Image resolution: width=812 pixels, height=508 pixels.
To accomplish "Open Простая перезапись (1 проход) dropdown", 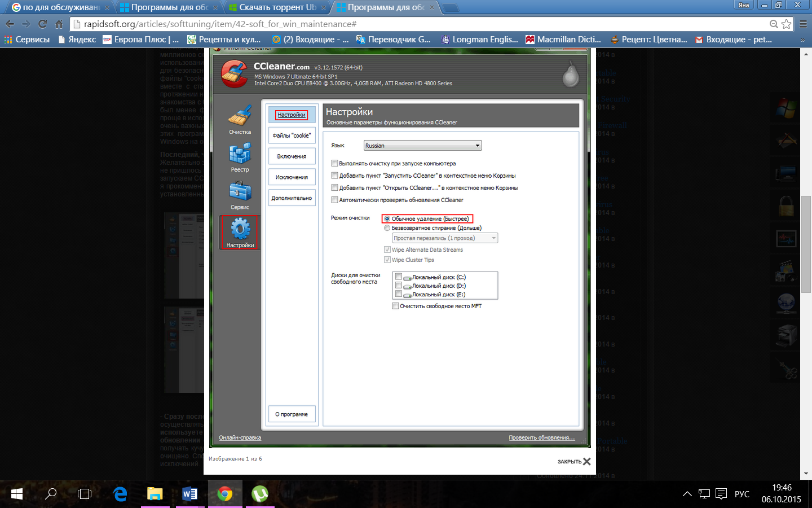I will [x=445, y=238].
